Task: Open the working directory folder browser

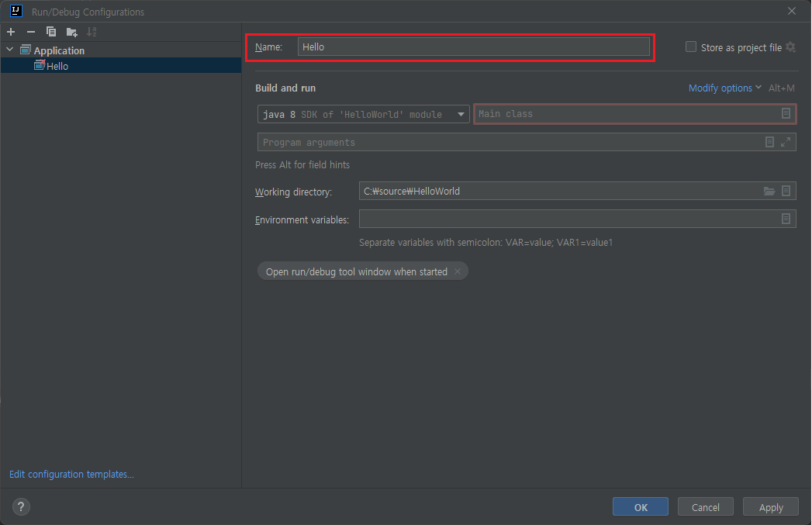Action: 769,191
